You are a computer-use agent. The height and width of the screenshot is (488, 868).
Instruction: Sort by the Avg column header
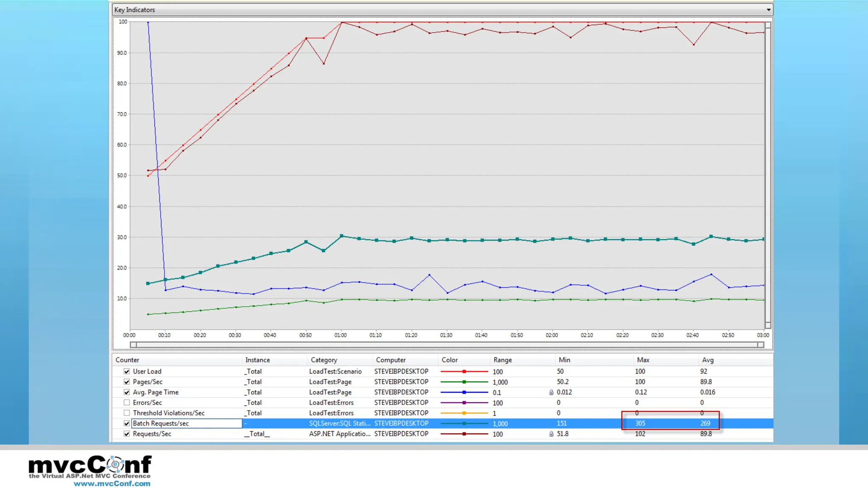[707, 360]
